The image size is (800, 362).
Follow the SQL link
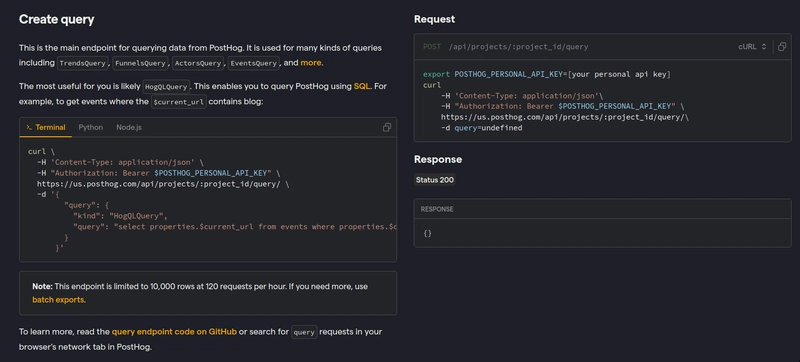(x=362, y=86)
